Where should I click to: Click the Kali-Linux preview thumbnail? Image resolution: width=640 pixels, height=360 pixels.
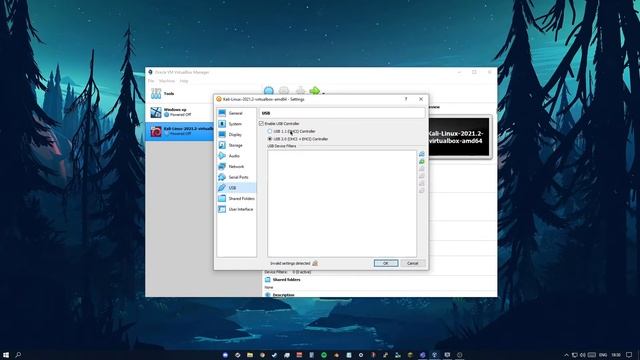458,137
